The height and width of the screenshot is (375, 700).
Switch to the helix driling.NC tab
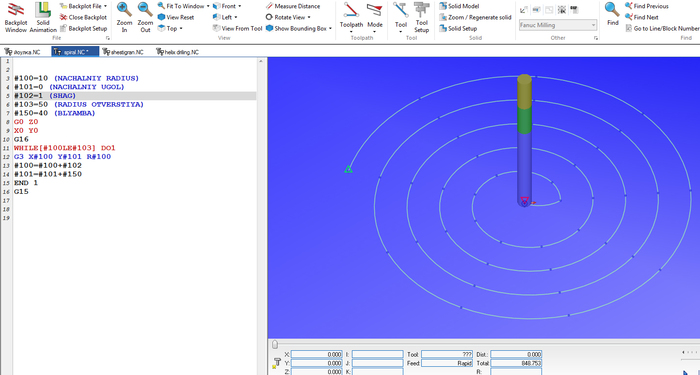point(177,52)
